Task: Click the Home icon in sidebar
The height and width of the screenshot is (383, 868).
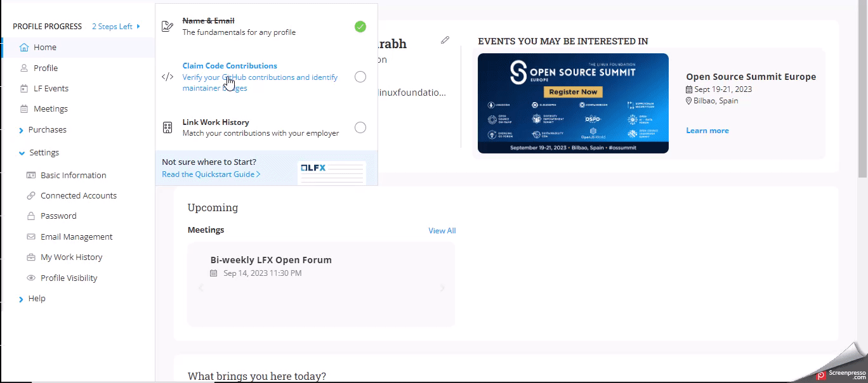Action: pos(24,48)
